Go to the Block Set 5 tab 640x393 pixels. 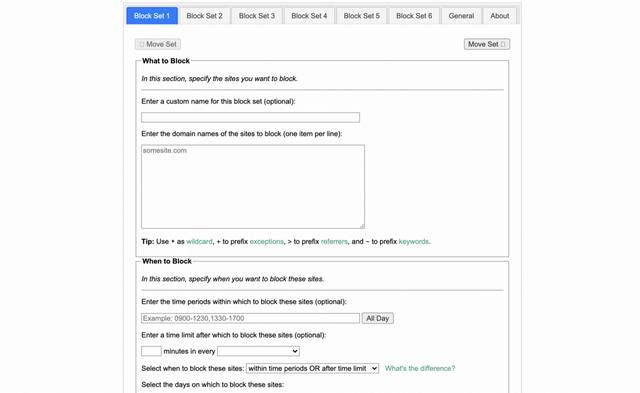[x=362, y=16]
